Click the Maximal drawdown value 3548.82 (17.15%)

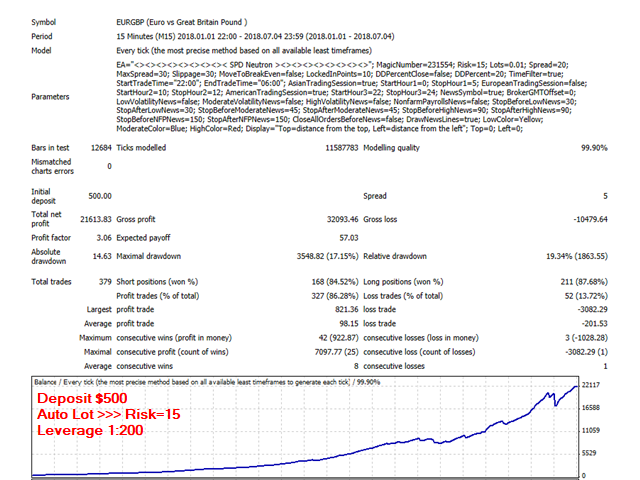point(327,256)
